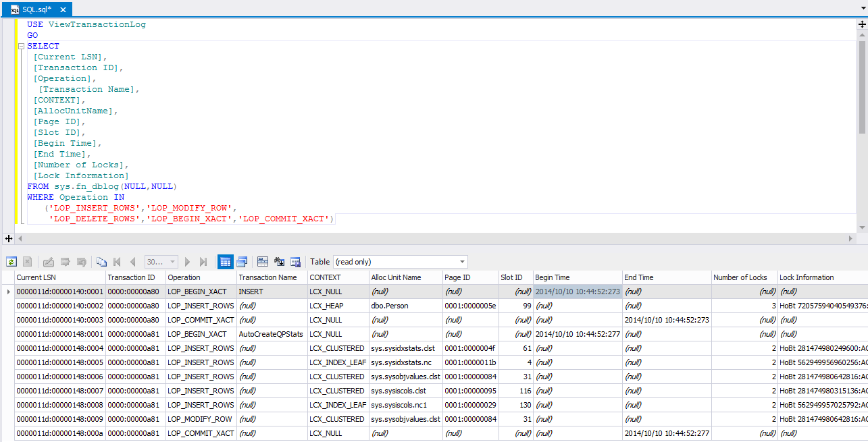
Task: Open the Table (read only) dropdown
Action: [x=401, y=262]
